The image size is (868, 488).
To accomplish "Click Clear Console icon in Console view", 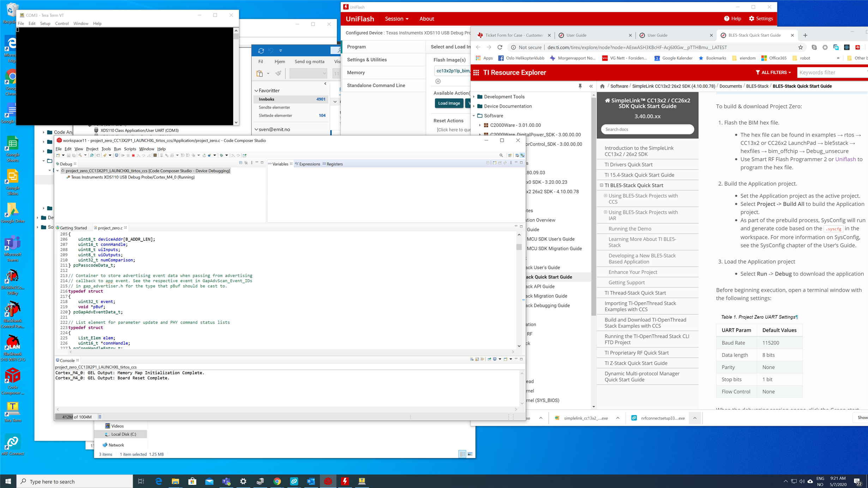I will pos(472,359).
